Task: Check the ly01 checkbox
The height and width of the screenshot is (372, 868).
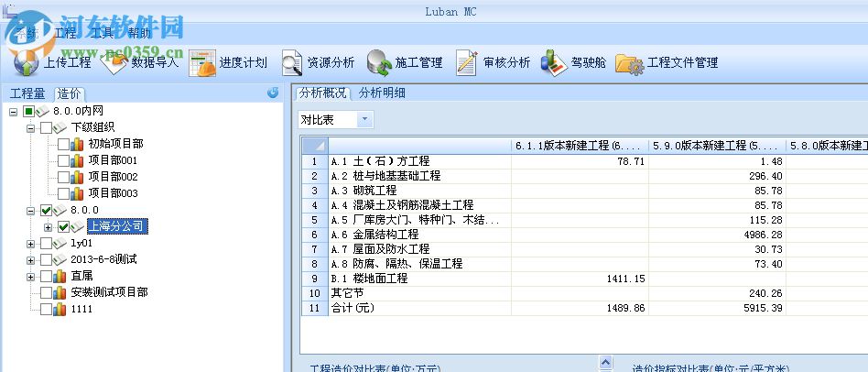Action: [46, 243]
